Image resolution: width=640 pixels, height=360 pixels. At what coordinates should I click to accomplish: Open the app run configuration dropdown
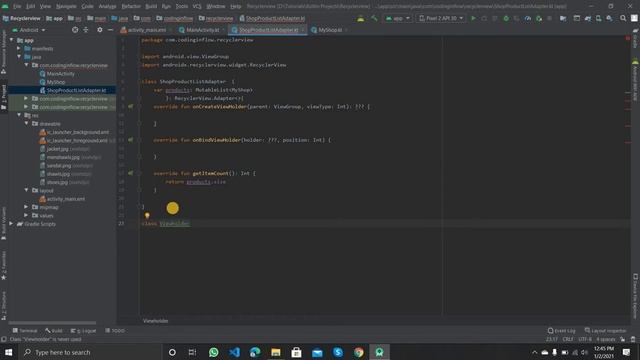[x=398, y=18]
